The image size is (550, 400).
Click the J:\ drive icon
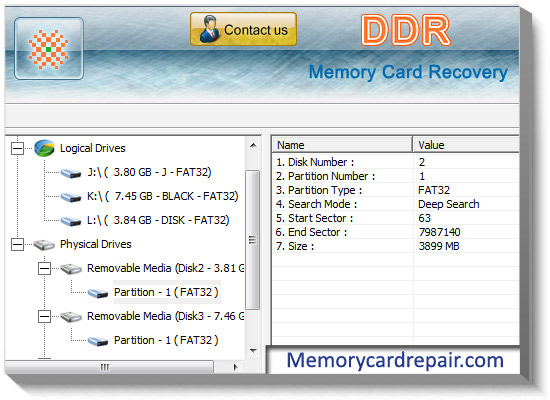pos(71,173)
